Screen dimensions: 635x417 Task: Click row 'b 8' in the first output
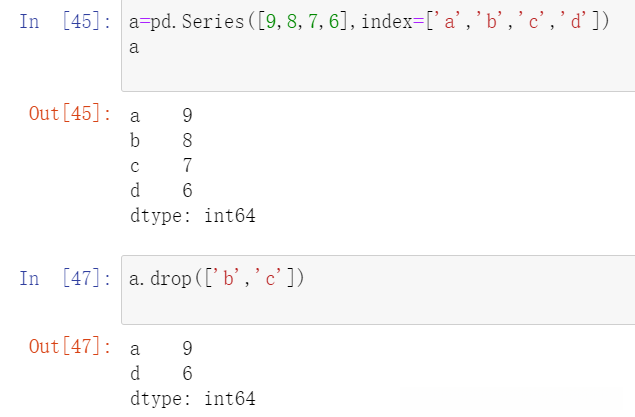pyautogui.click(x=160, y=141)
